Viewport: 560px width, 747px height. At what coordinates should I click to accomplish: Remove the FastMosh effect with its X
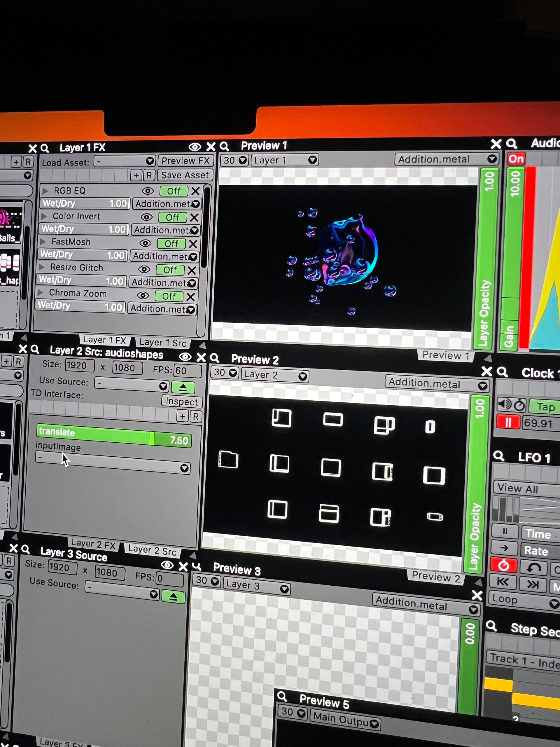[x=193, y=244]
